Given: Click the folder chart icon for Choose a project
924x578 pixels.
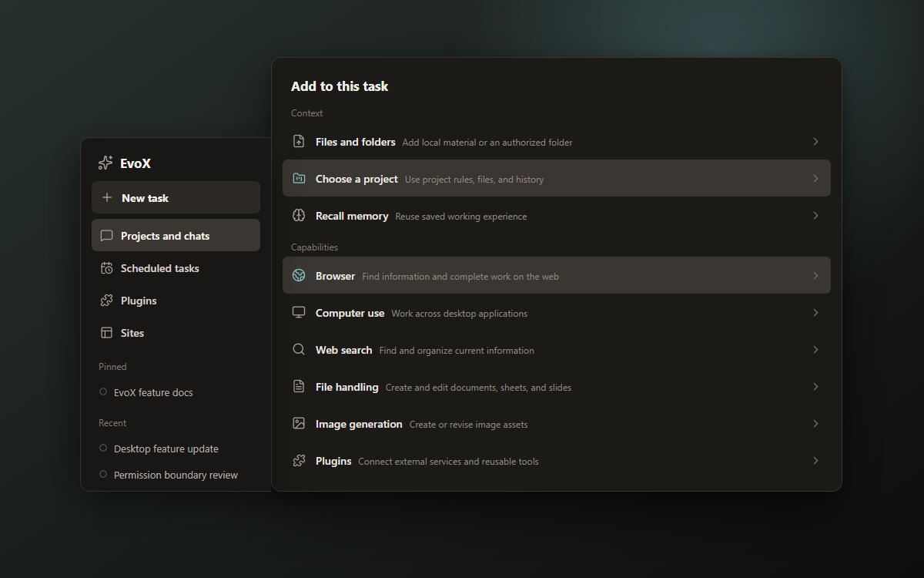Looking at the screenshot, I should [299, 178].
